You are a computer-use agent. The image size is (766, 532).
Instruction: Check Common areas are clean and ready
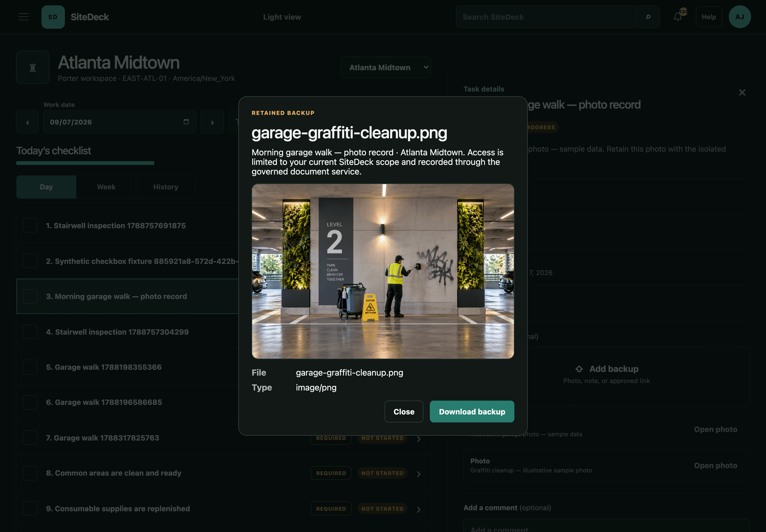[x=30, y=473]
